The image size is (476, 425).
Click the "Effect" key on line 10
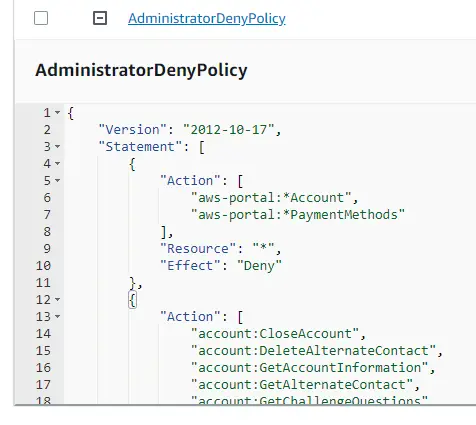190,266
